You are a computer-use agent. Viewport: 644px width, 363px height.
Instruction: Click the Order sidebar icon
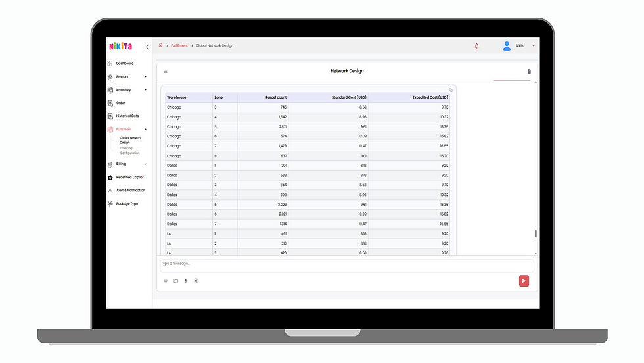(110, 103)
